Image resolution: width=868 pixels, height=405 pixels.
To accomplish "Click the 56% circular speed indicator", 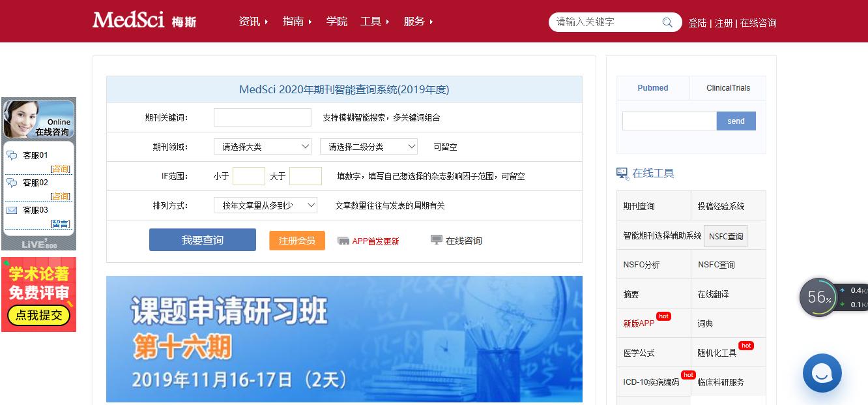I will point(818,297).
